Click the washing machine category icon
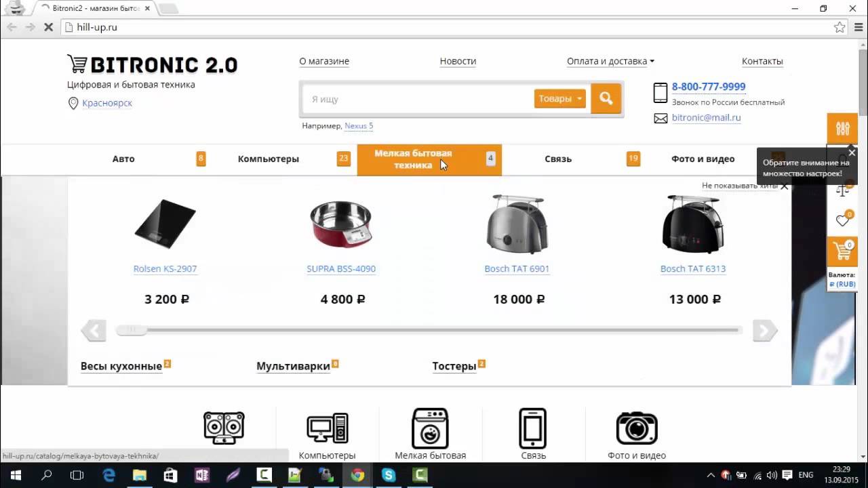This screenshot has height=488, width=868. [431, 428]
